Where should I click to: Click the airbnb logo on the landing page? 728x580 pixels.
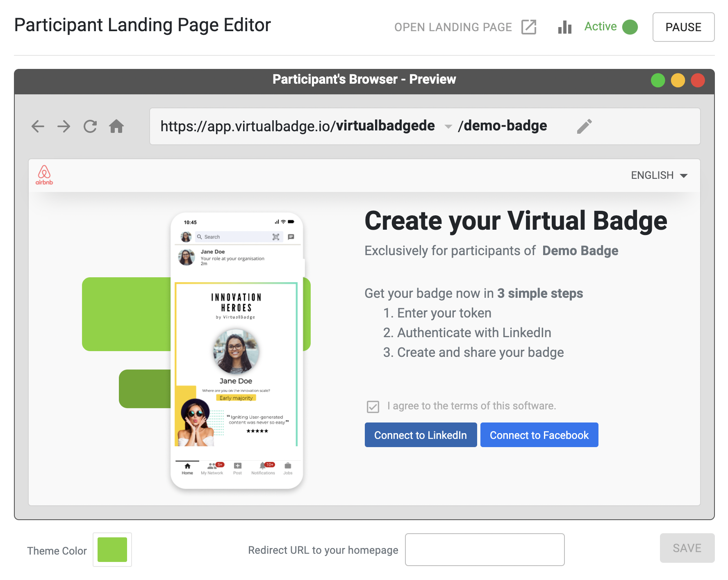pyautogui.click(x=44, y=175)
